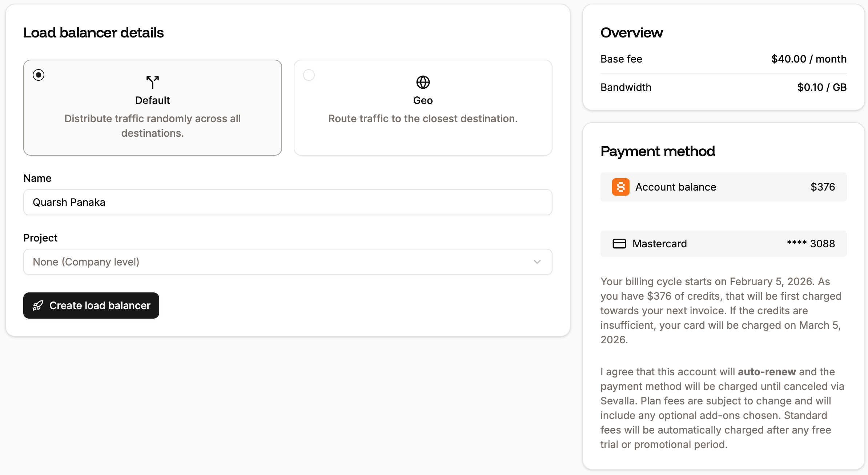Select the Default radio button
This screenshot has height=475, width=868.
39,75
